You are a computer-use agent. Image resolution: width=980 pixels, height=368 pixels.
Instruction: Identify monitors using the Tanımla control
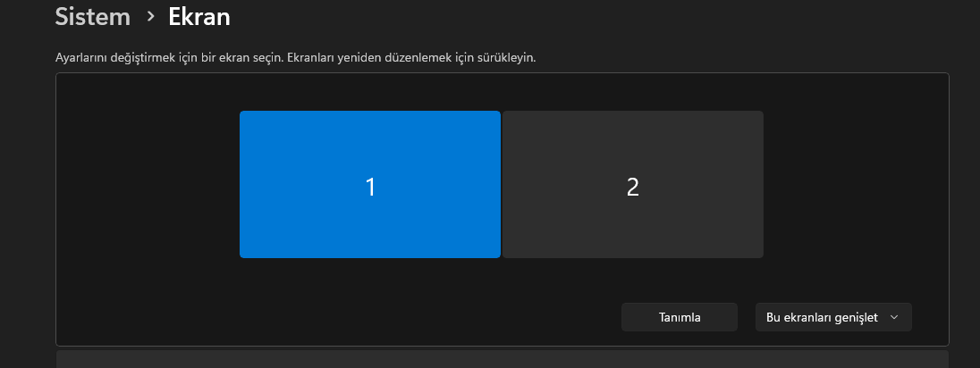[x=680, y=317]
